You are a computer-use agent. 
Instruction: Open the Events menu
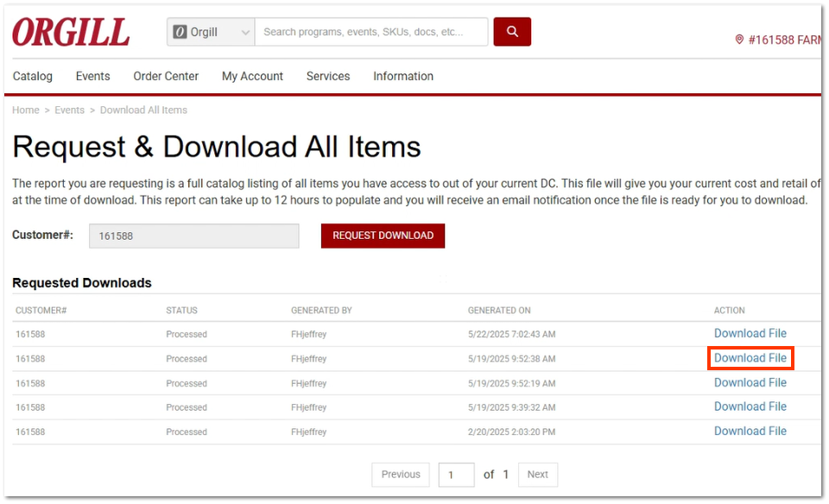coord(93,76)
